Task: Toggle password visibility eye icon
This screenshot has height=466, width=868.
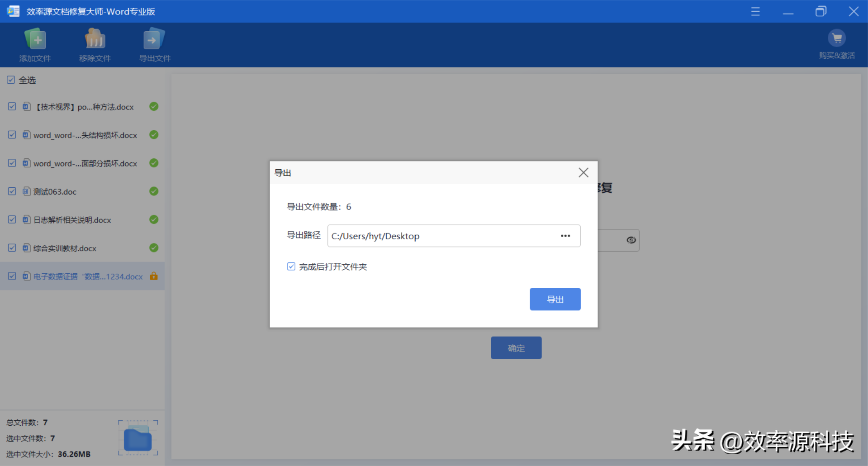Action: pos(631,240)
